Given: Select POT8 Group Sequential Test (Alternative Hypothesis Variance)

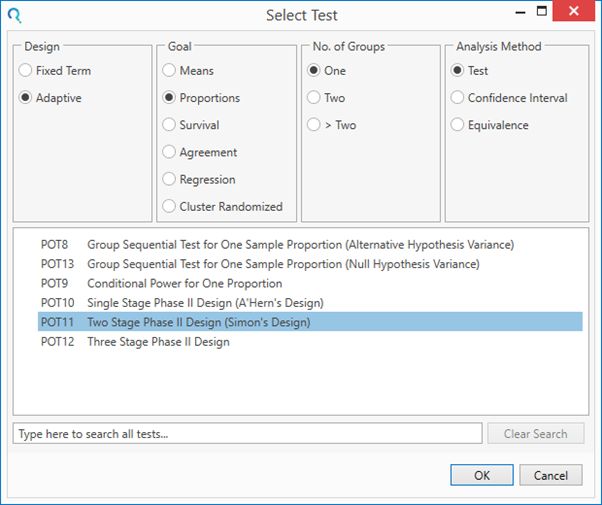Looking at the screenshot, I should (x=310, y=245).
